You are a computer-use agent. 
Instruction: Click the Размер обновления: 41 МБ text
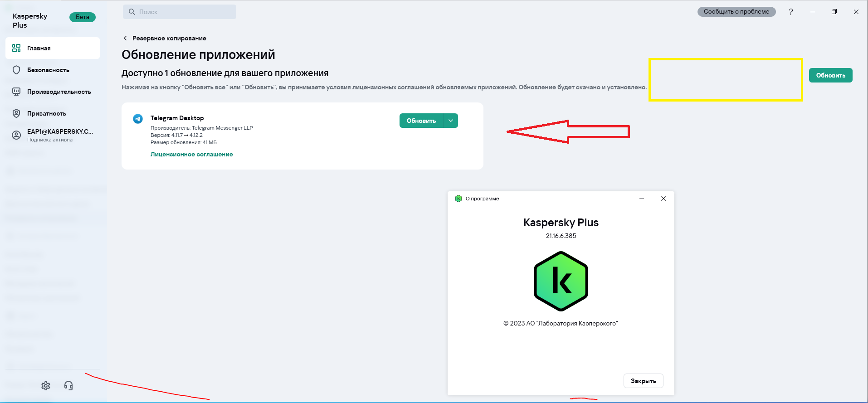coord(184,142)
